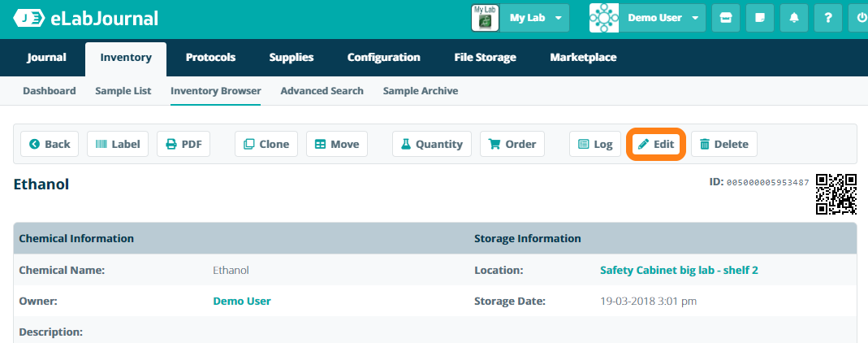Click the power logout icon

click(x=860, y=18)
